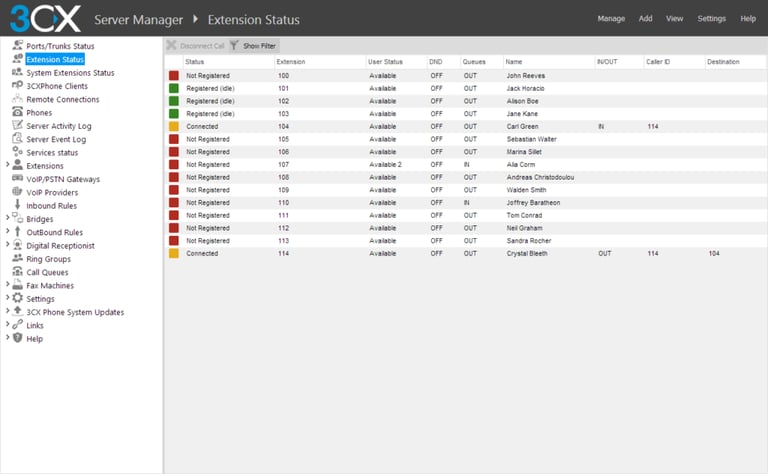Select the Call Queues icon
This screenshot has width=768, height=474.
[x=18, y=272]
